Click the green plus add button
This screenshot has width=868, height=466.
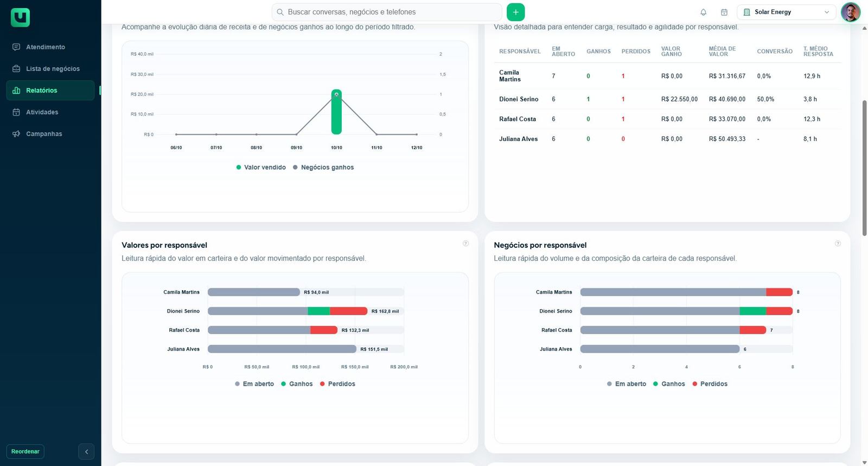[x=515, y=12]
